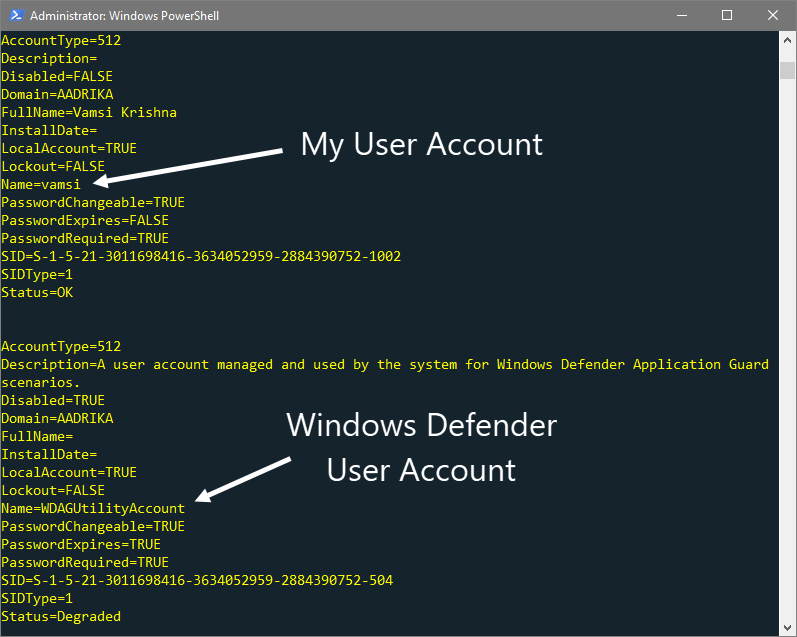Click the line Name=vamsi
The width and height of the screenshot is (797, 637).
coord(41,184)
